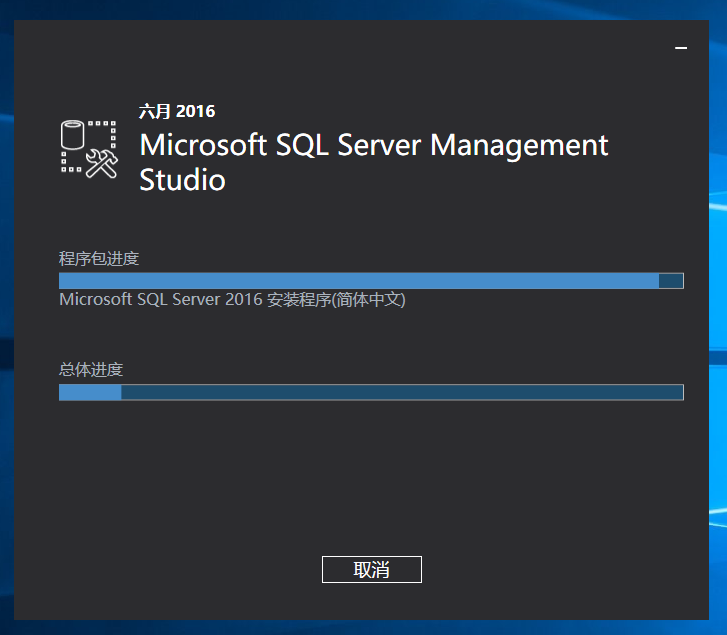Click the Microsoft SQL Server Management title line
Screen dimensions: 727x635
(x=373, y=145)
